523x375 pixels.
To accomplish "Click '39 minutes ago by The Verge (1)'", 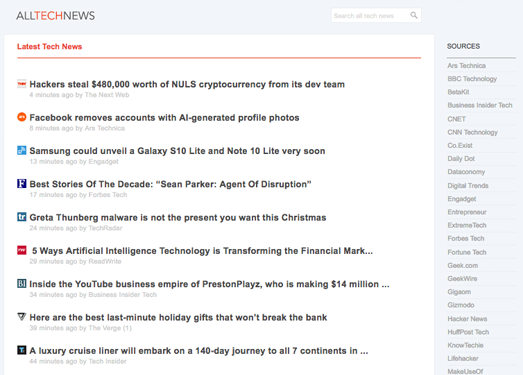I will [80, 328].
